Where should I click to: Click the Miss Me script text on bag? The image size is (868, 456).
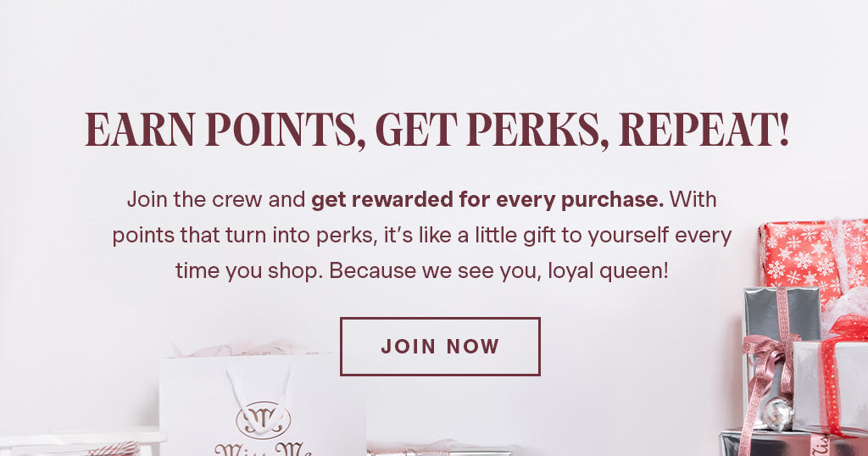tap(262, 449)
